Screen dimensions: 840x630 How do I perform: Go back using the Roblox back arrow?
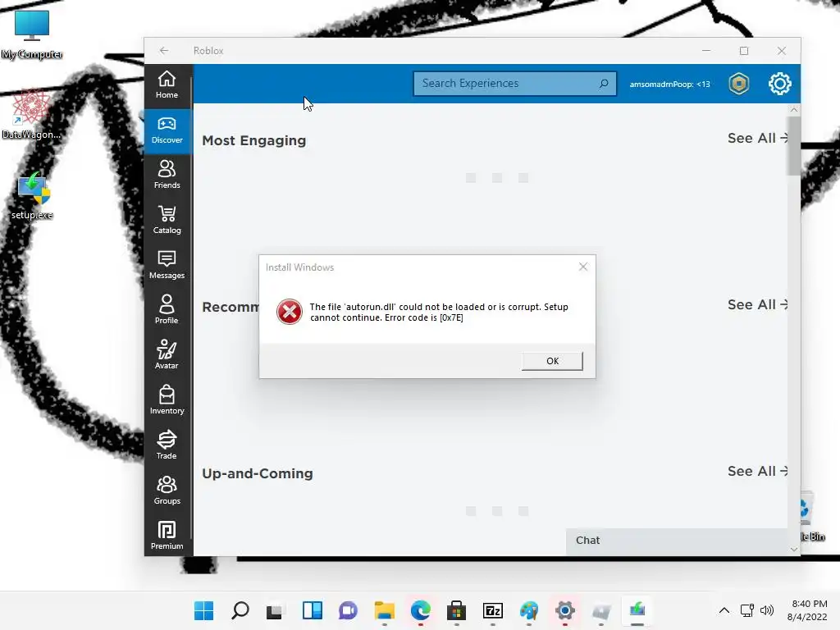point(164,50)
